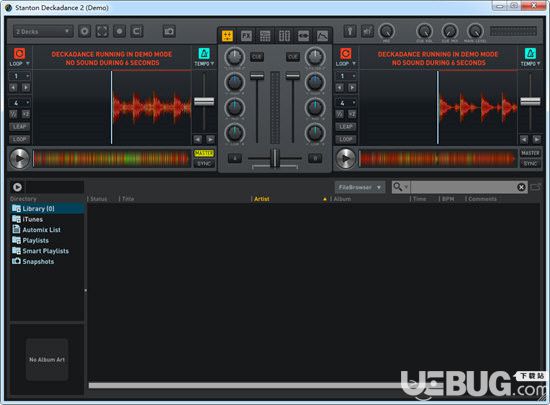Click left deck x2 loop double button

26,114
